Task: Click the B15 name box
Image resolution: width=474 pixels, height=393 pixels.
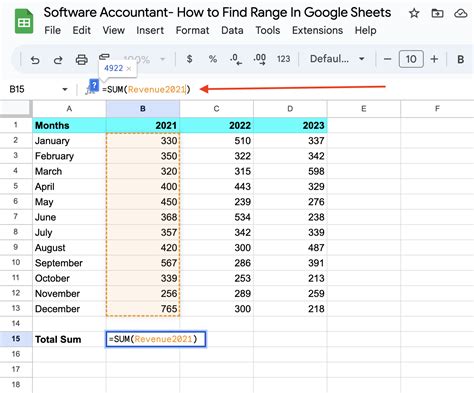Action: [x=17, y=89]
